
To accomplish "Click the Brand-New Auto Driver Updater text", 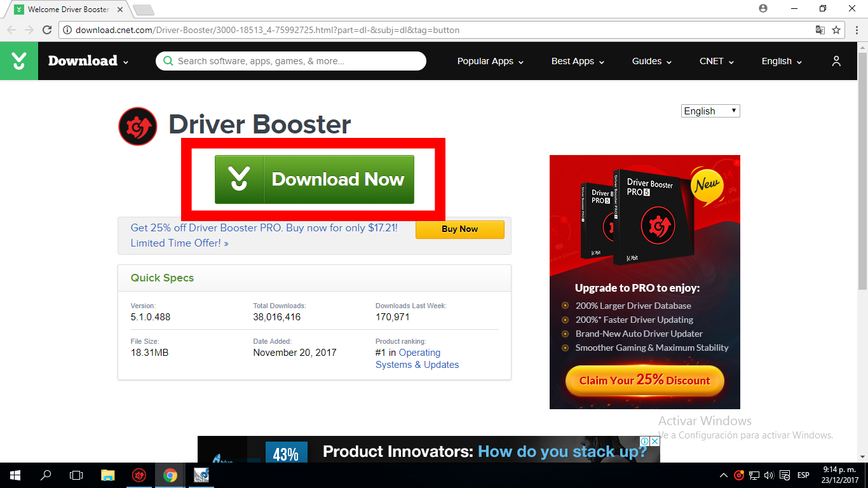I will [x=639, y=334].
